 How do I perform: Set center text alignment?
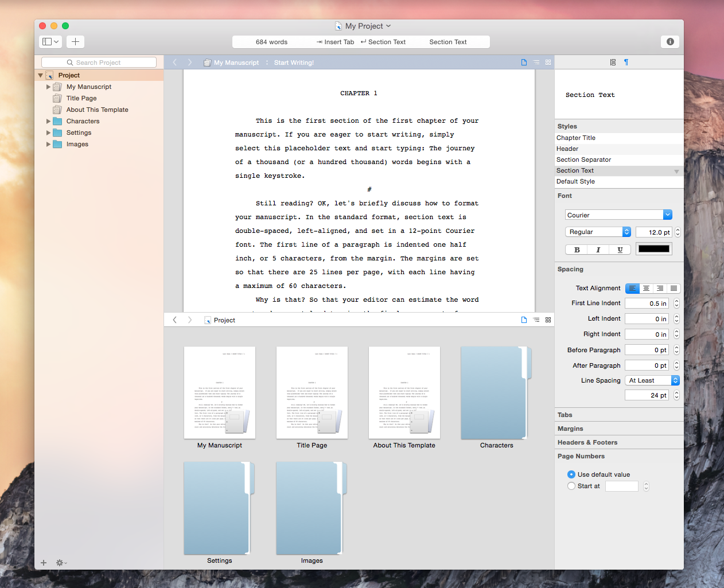click(646, 289)
